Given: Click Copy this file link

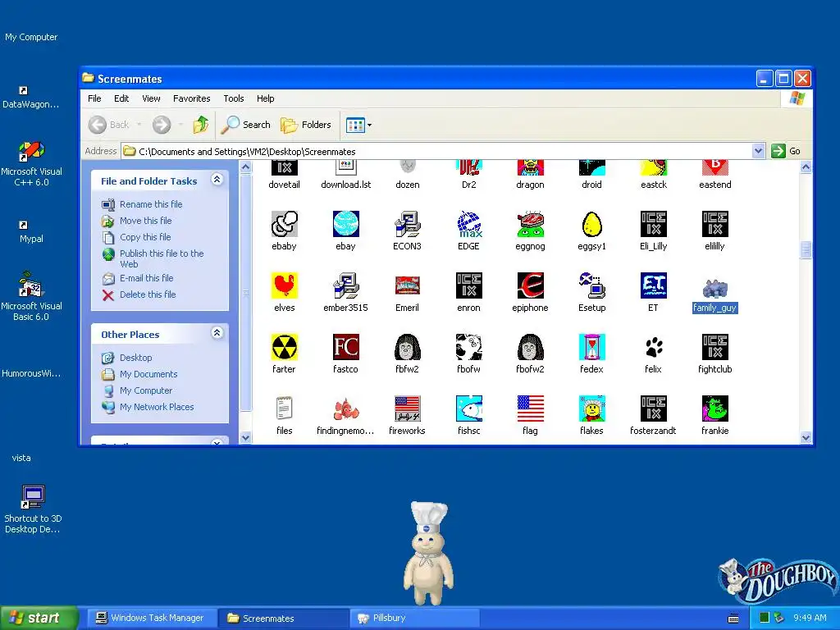Looking at the screenshot, I should click(x=145, y=237).
